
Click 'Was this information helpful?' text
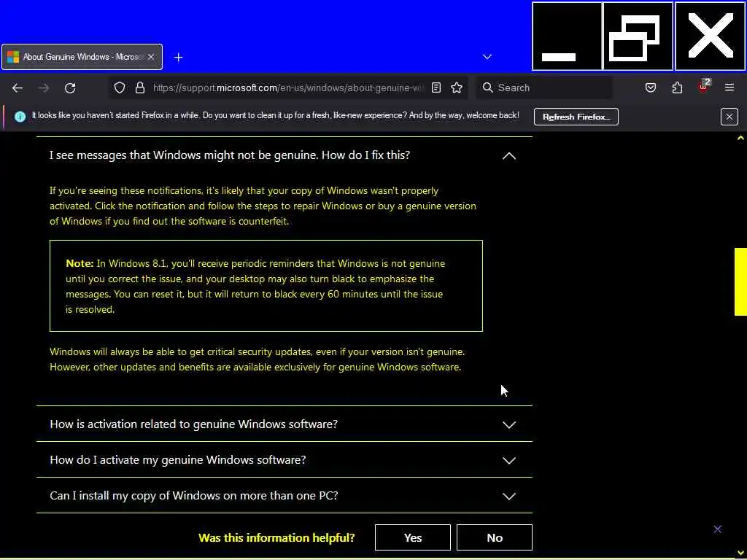276,537
